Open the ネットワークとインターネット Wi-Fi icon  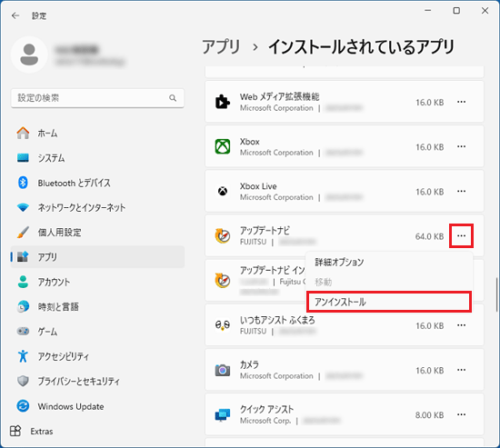(23, 207)
